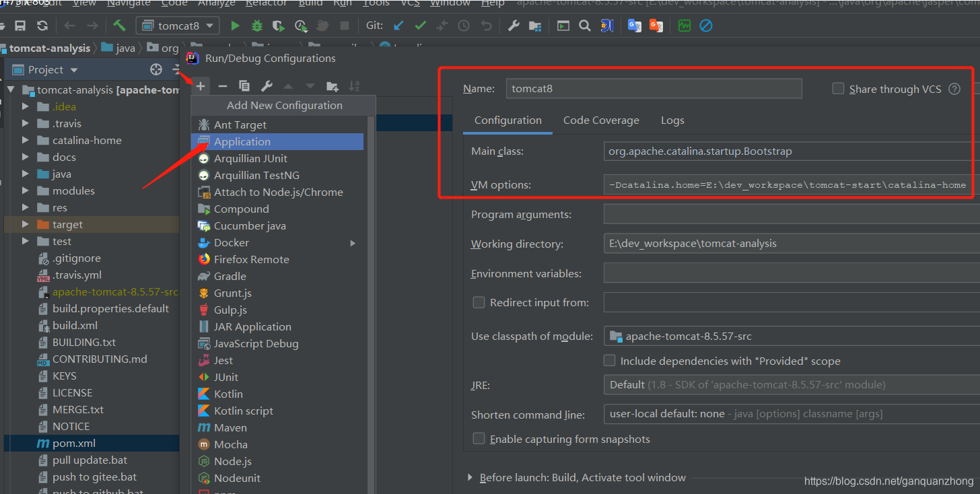Enable Share through VCS checkbox
980x494 pixels.
point(838,88)
